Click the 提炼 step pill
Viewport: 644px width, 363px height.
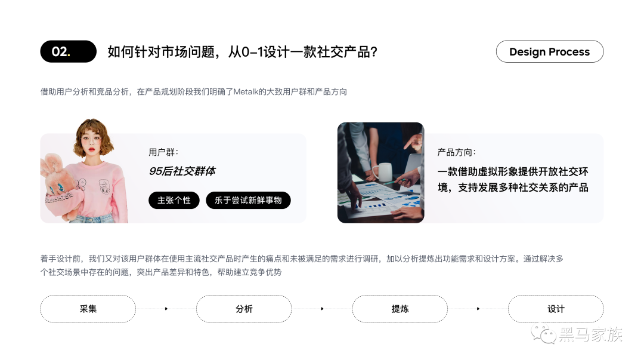coord(400,309)
